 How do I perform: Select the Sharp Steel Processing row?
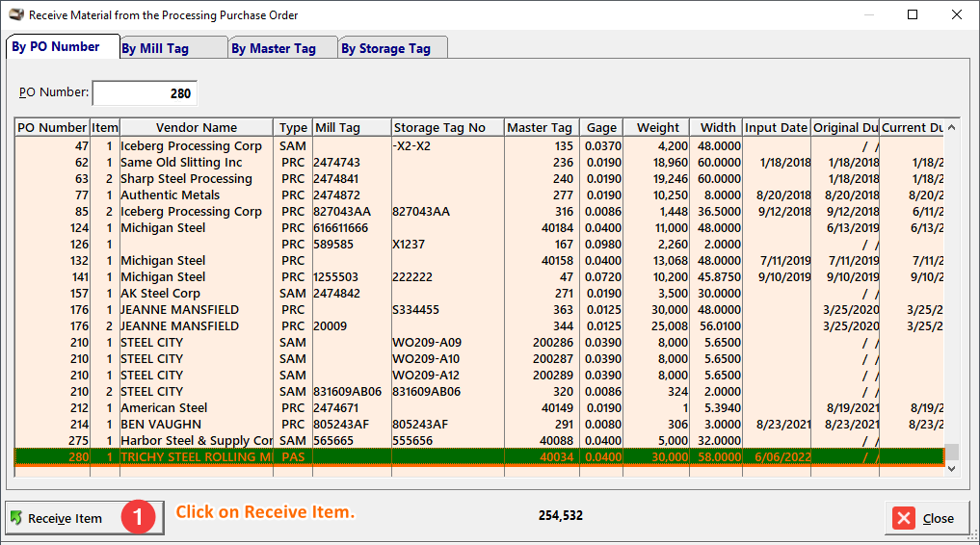[479, 178]
